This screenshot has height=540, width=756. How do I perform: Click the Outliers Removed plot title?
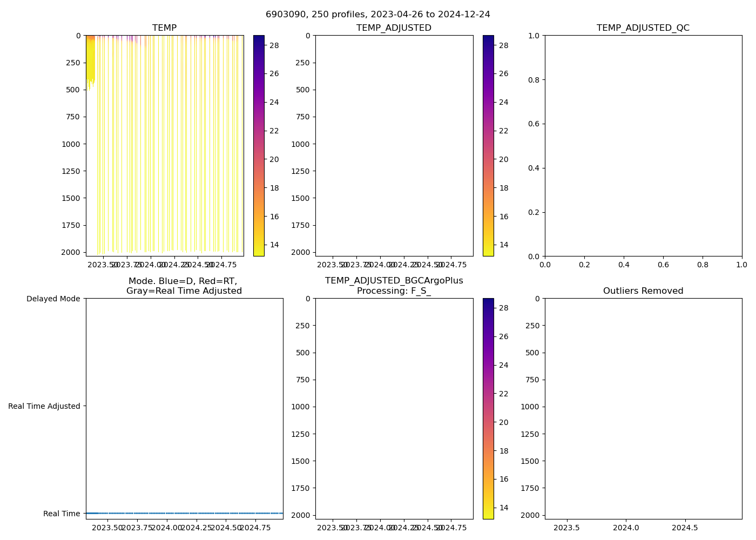tap(643, 291)
